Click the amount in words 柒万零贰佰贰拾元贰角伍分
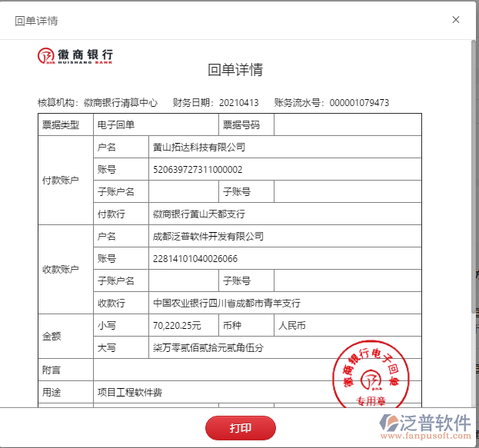This screenshot has width=479, height=448. coord(208,348)
